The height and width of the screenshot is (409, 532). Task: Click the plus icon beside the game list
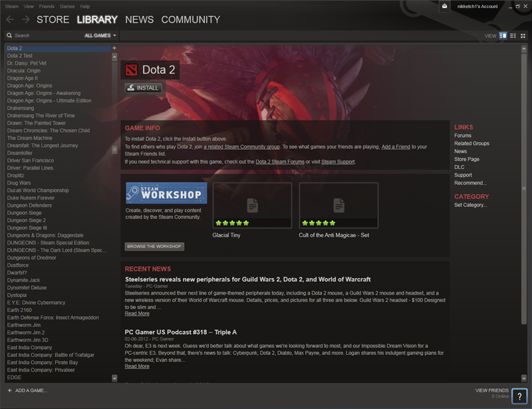pyautogui.click(x=114, y=48)
